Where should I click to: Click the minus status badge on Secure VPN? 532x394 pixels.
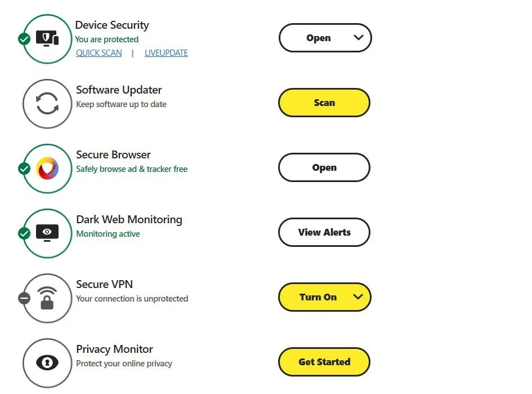(x=24, y=299)
